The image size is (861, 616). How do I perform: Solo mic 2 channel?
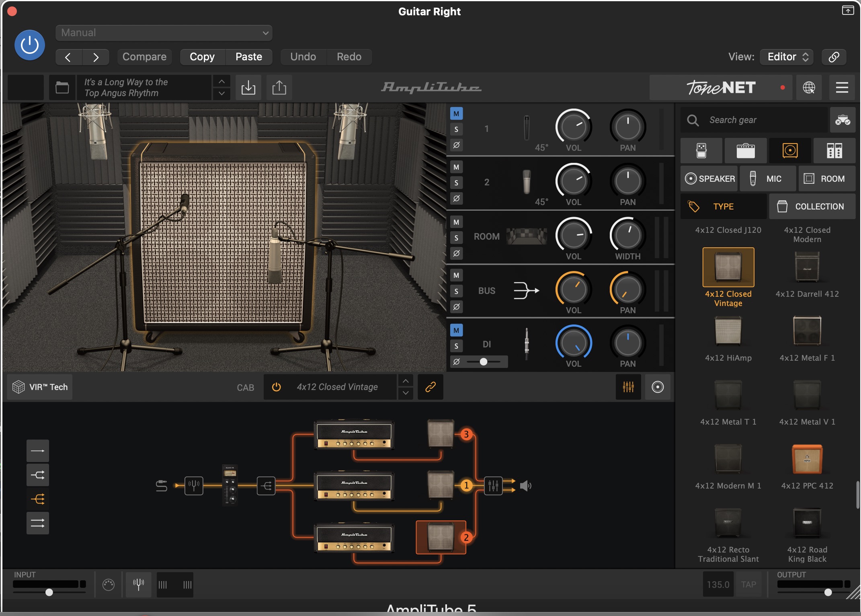[x=456, y=183]
